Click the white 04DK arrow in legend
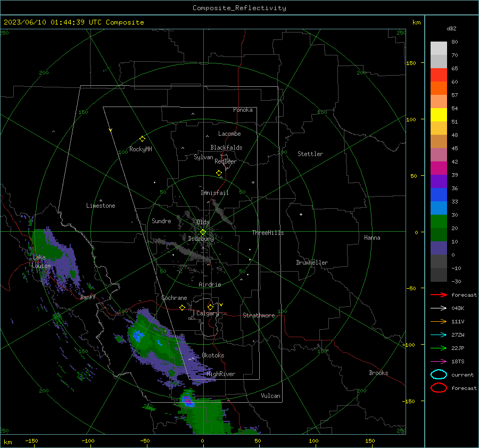 [x=439, y=308]
